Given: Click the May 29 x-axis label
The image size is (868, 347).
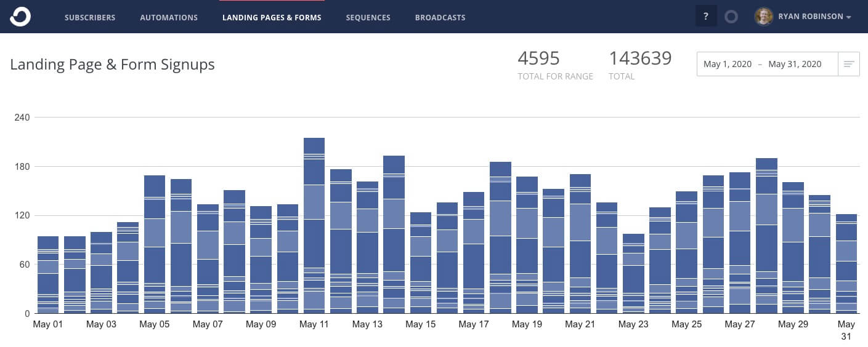Looking at the screenshot, I should (793, 324).
